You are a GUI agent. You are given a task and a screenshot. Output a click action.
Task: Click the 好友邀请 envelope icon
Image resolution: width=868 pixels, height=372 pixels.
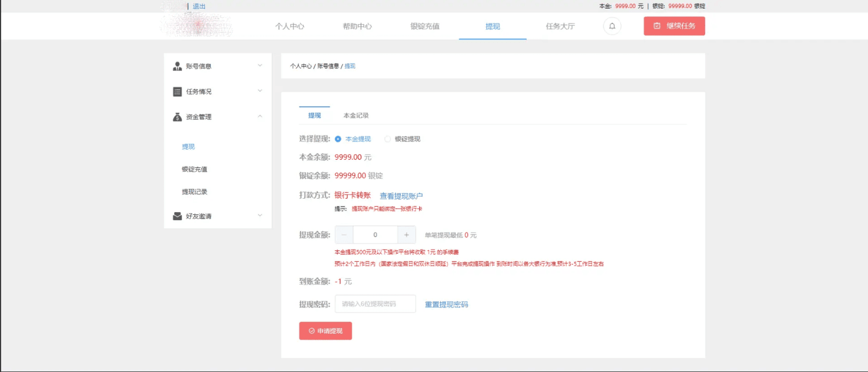(x=177, y=216)
